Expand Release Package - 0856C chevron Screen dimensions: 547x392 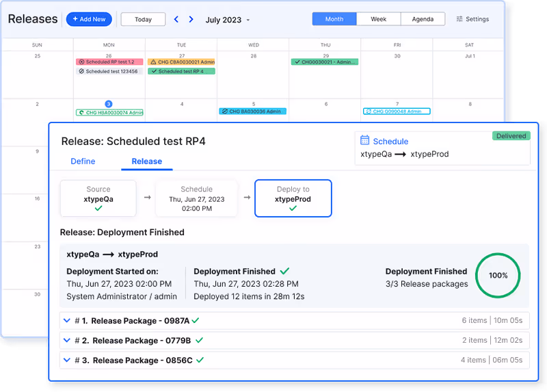click(x=67, y=360)
